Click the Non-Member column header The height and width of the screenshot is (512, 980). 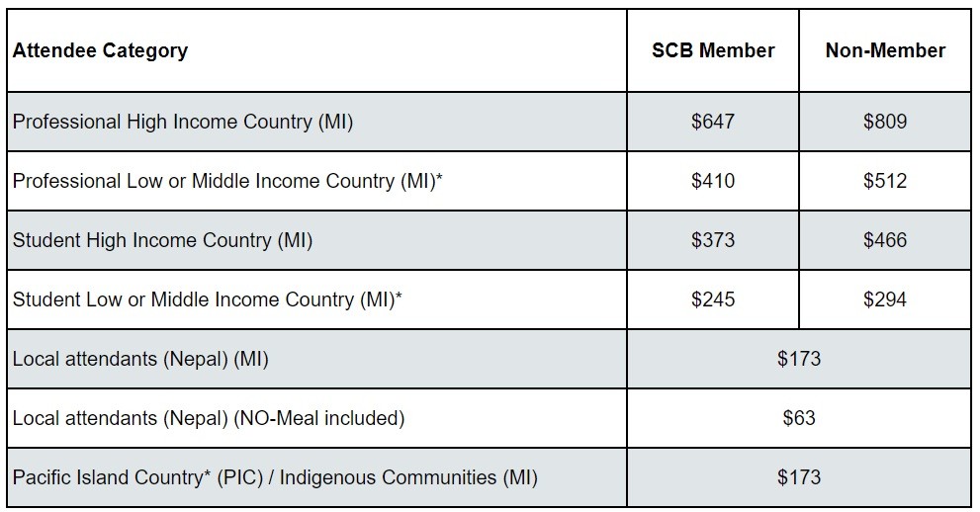coord(885,50)
